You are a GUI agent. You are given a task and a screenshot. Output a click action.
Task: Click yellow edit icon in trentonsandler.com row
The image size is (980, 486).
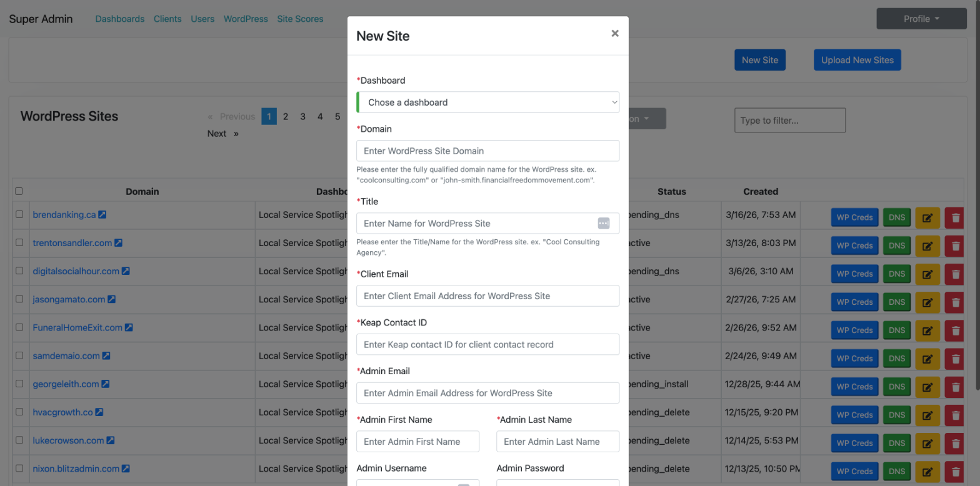coord(927,245)
